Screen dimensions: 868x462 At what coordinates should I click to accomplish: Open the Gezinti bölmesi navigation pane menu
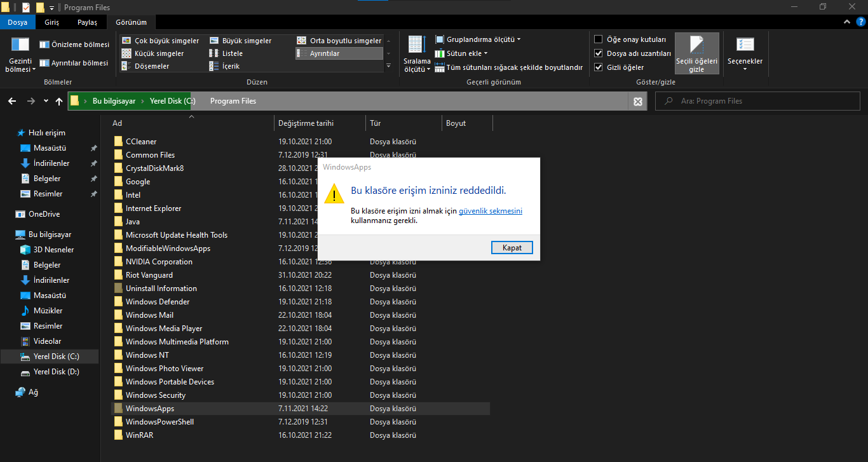coord(20,53)
